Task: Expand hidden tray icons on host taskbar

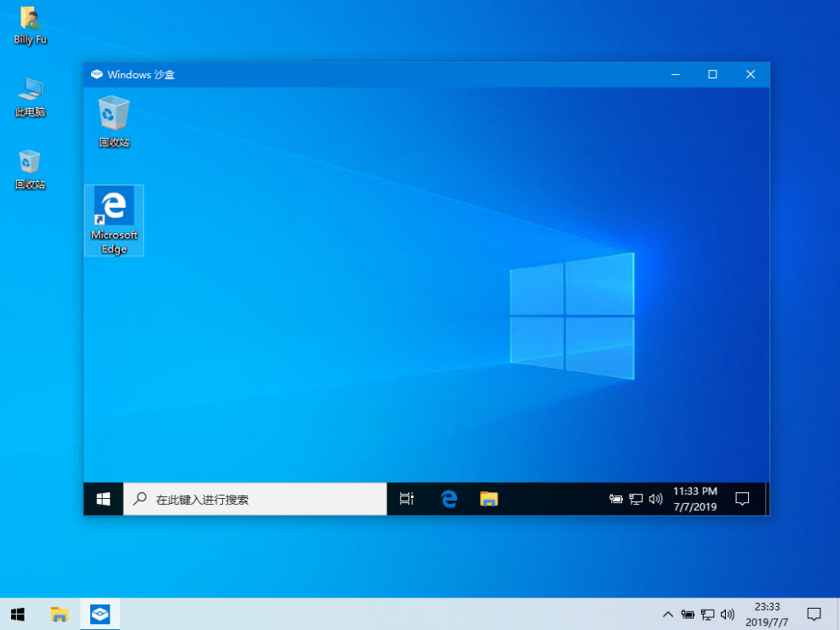Action: pyautogui.click(x=668, y=614)
